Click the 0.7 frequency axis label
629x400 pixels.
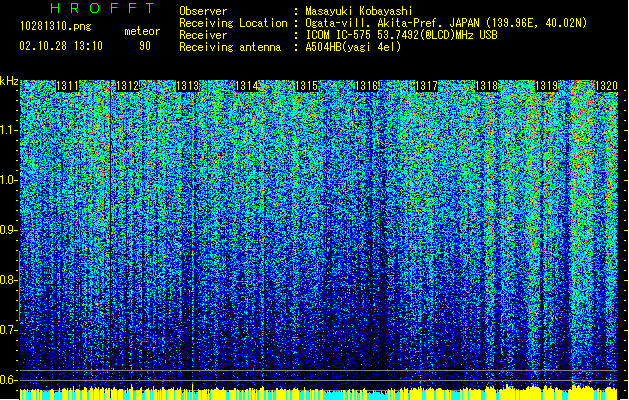pyautogui.click(x=9, y=330)
